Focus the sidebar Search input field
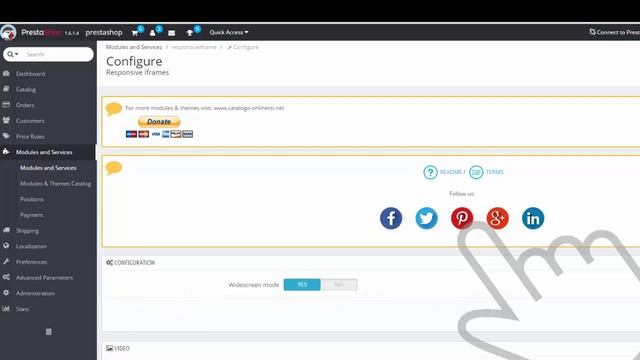The width and height of the screenshot is (640, 360). click(x=57, y=54)
